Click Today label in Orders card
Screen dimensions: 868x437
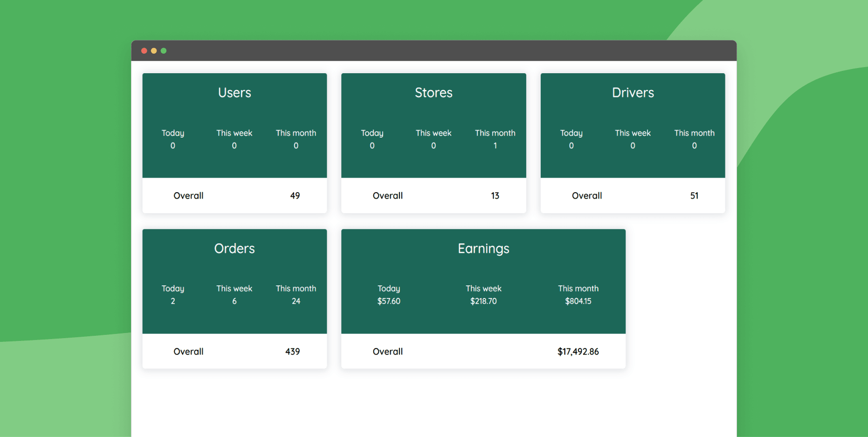[x=173, y=289]
